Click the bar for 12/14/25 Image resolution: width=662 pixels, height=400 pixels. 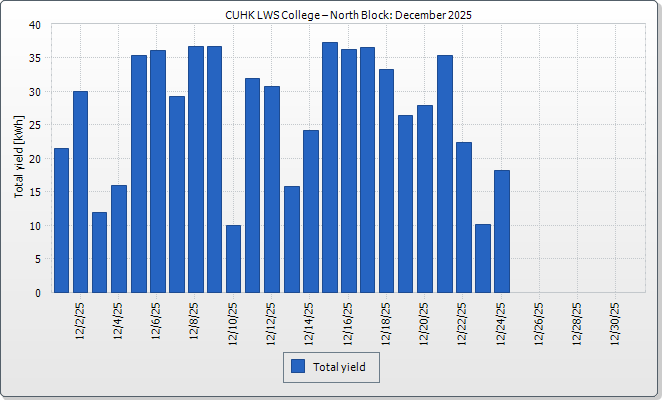point(310,211)
